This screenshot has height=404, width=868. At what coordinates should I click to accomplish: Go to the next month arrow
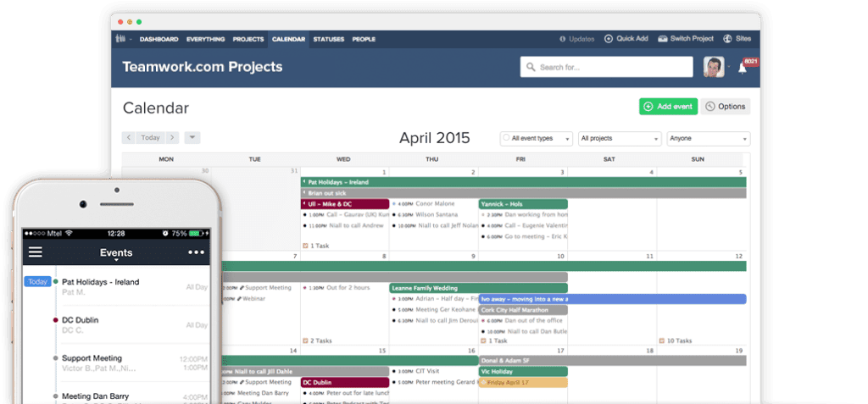(x=172, y=137)
